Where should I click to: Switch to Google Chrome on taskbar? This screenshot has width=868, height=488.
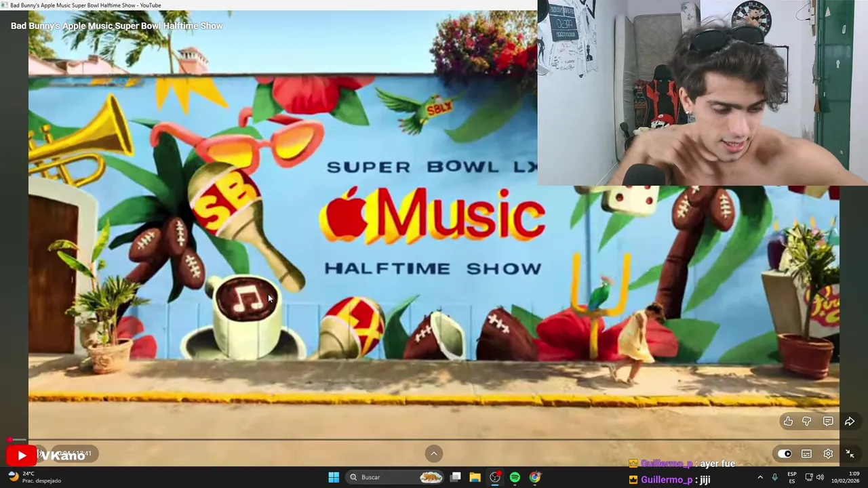tap(535, 477)
